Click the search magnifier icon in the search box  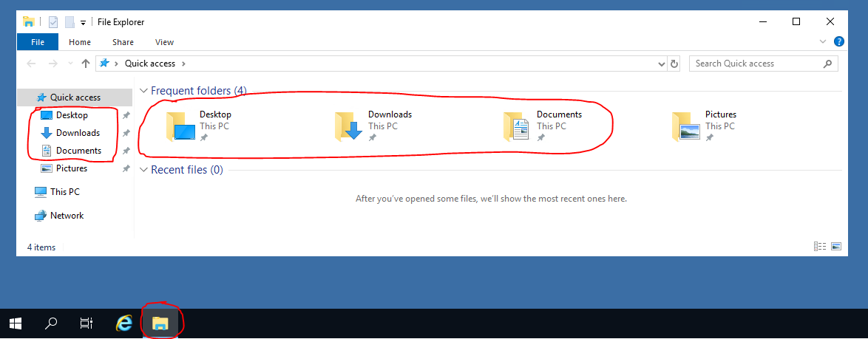827,64
